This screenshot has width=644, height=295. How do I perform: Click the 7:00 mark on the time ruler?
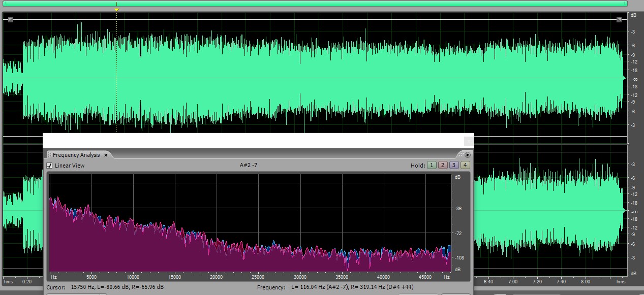click(x=513, y=281)
